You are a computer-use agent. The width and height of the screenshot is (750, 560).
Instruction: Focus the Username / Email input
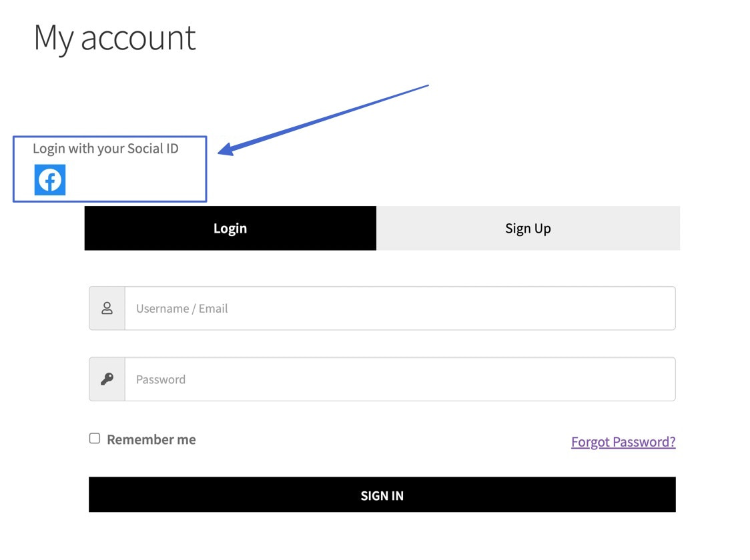399,308
